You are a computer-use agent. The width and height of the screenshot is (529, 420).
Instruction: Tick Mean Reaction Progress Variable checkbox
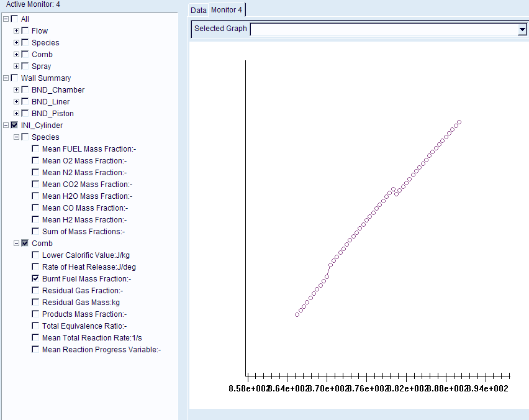tap(35, 349)
